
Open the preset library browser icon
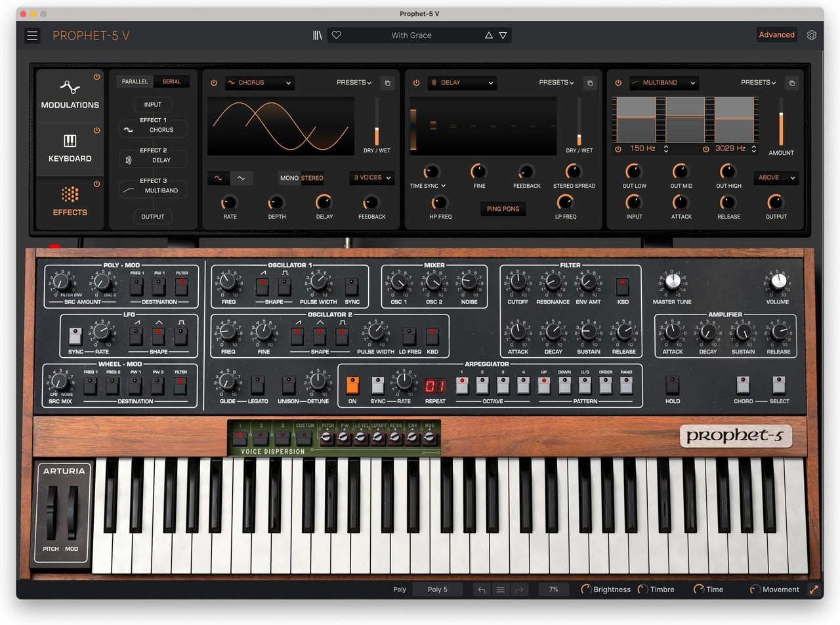click(318, 35)
